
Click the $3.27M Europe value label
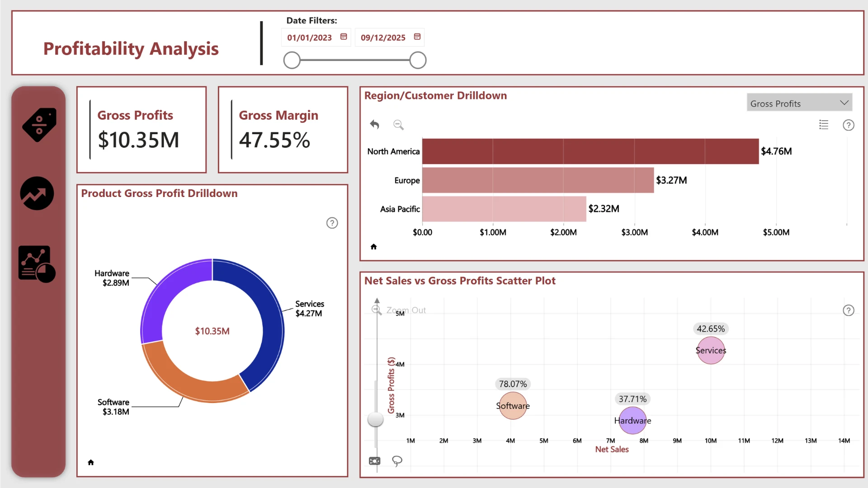pyautogui.click(x=671, y=180)
